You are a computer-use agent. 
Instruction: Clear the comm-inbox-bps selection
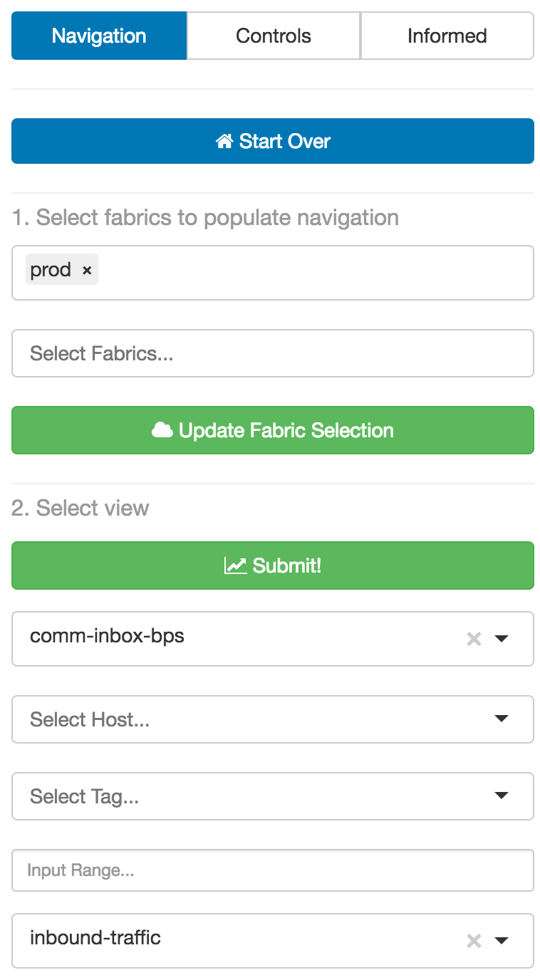tap(474, 639)
